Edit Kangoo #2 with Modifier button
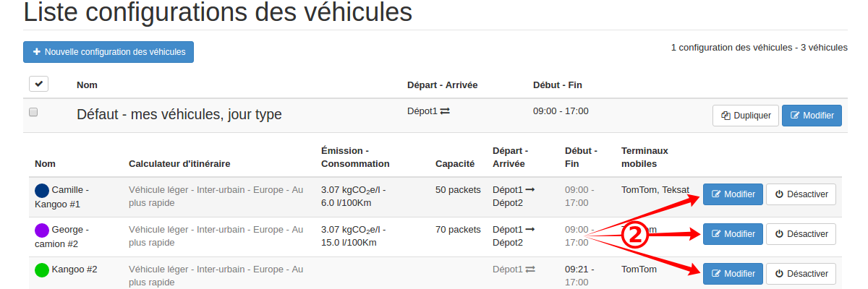The width and height of the screenshot is (868, 289). point(733,274)
